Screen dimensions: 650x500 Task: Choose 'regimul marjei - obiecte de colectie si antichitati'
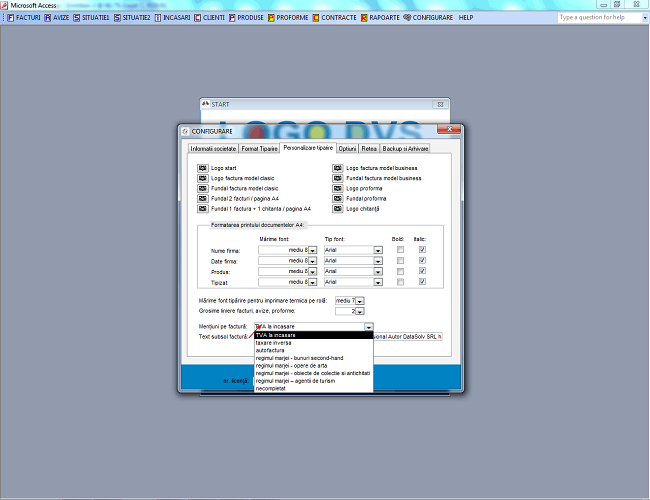pyautogui.click(x=314, y=373)
